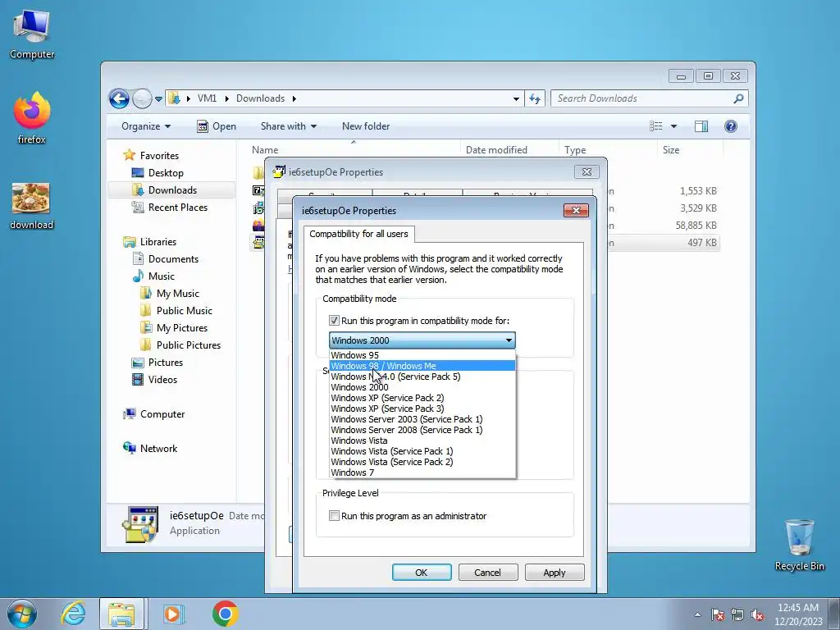Screen dimensions: 840x630
Task: Launch the firefox desktop shortcut
Action: coord(32,118)
